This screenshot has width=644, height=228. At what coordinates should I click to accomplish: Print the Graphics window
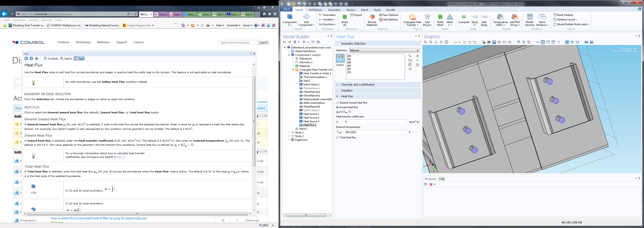click(592, 42)
